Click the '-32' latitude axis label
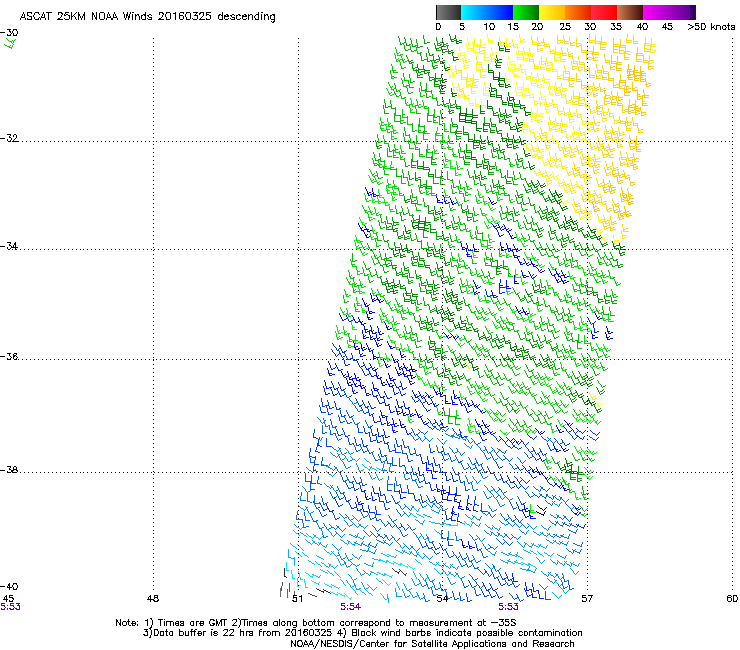The height and width of the screenshot is (650, 740). point(9,138)
